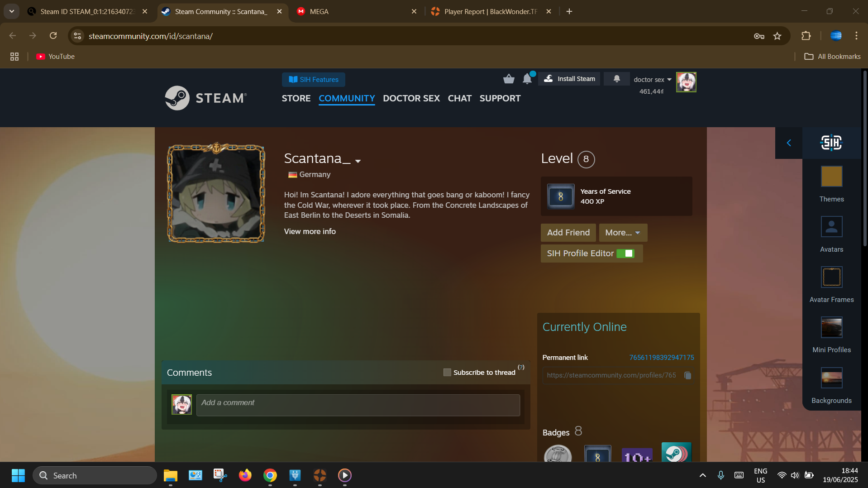868x488 pixels.
Task: Expand the doctor sex account dropdown
Action: [652, 80]
